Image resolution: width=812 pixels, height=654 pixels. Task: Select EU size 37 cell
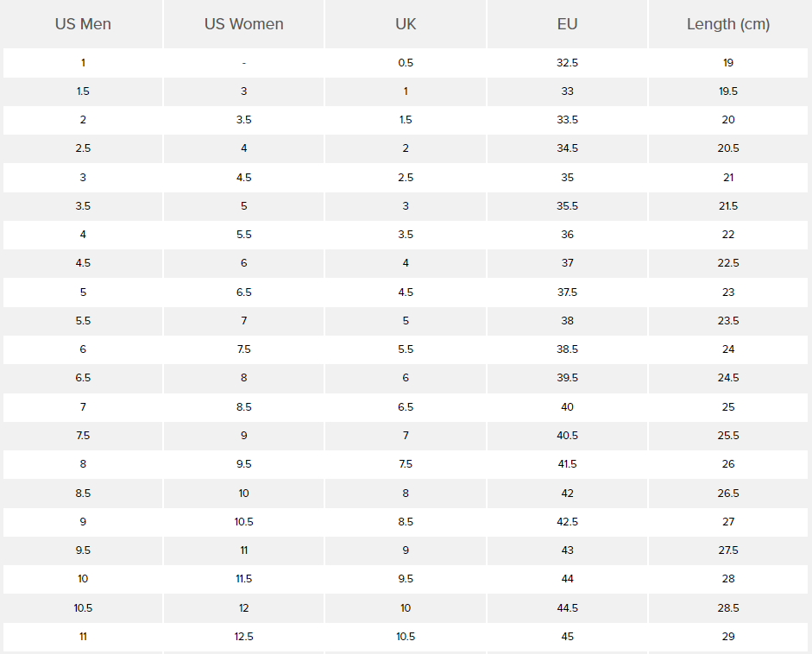tap(567, 263)
